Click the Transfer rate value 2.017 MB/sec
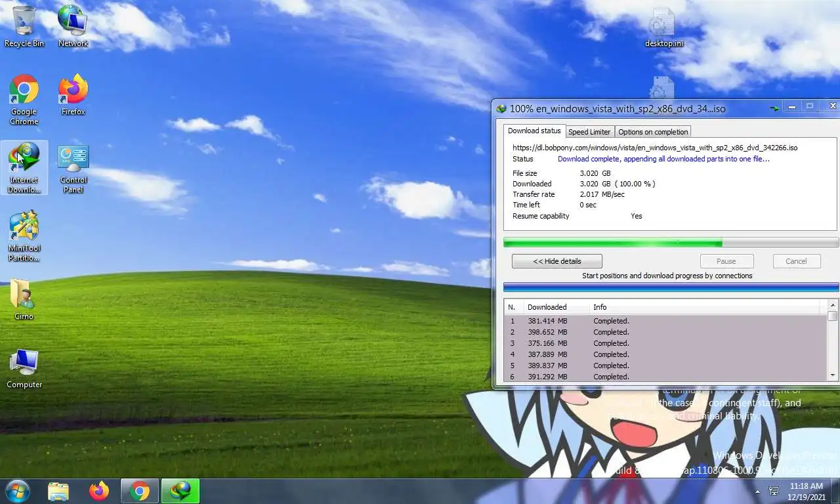 pyautogui.click(x=602, y=194)
